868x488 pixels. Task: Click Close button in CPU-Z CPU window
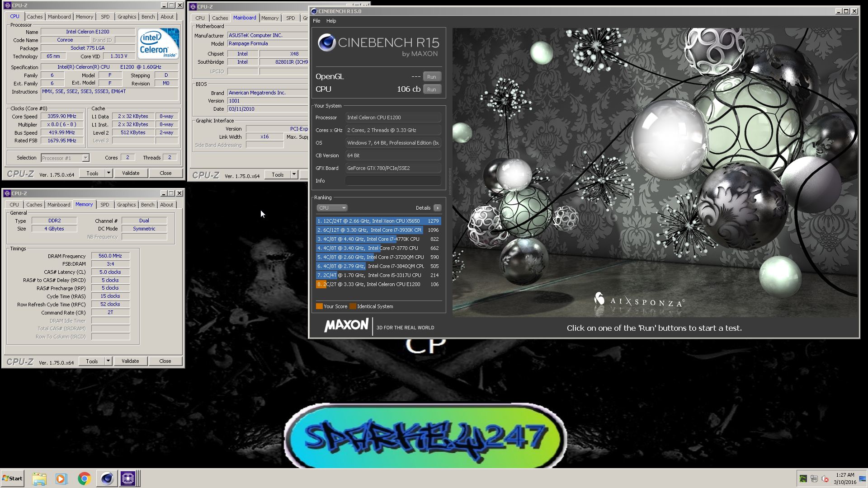coord(165,173)
